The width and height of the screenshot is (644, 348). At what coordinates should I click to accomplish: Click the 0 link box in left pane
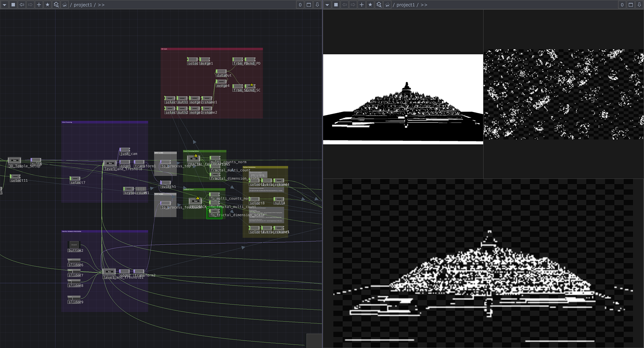coord(300,5)
